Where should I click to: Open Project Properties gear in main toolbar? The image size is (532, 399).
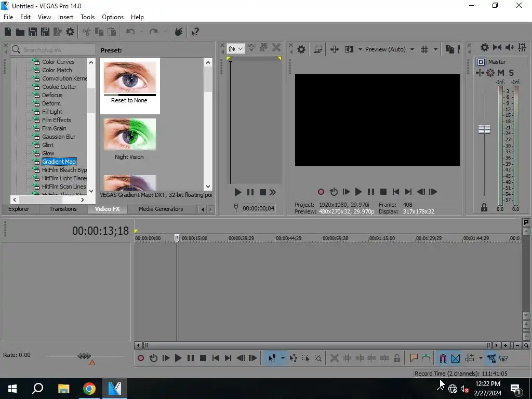pos(70,32)
